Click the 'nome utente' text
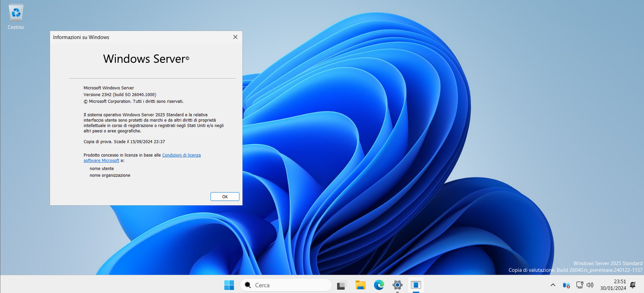This screenshot has height=293, width=644. pos(102,169)
